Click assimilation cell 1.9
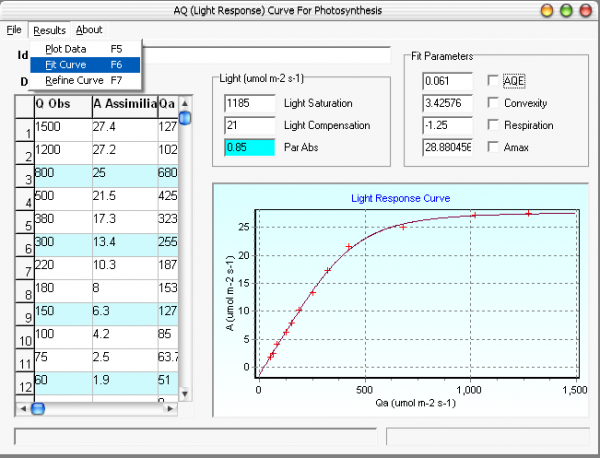This screenshot has width=600, height=458. pos(125,383)
